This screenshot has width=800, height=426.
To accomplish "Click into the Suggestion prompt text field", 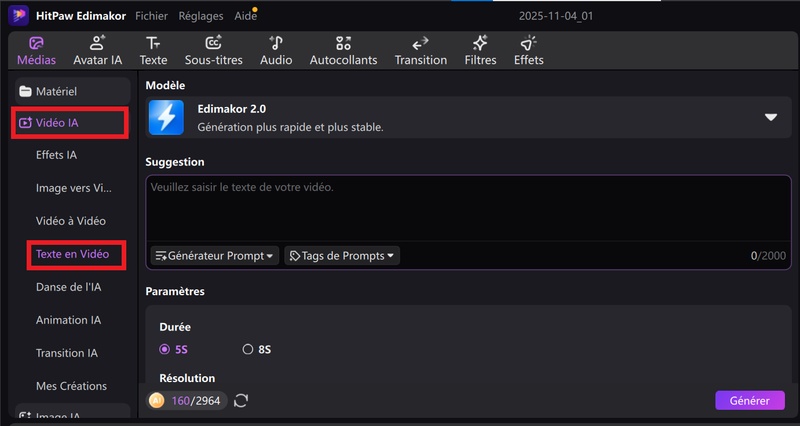I will [468, 208].
